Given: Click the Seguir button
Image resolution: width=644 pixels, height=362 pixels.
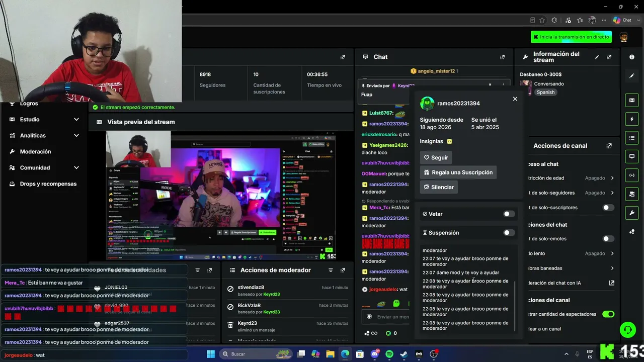Looking at the screenshot, I should tap(436, 157).
